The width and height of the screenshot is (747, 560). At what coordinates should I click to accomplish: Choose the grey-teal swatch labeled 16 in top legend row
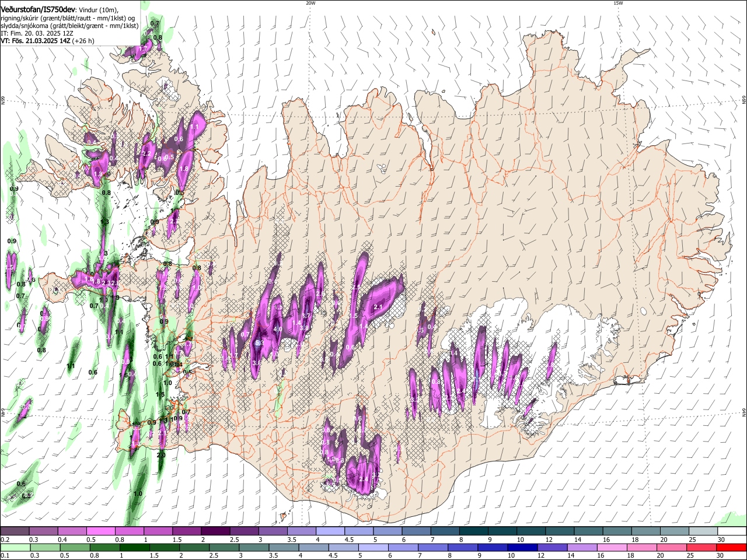click(617, 531)
